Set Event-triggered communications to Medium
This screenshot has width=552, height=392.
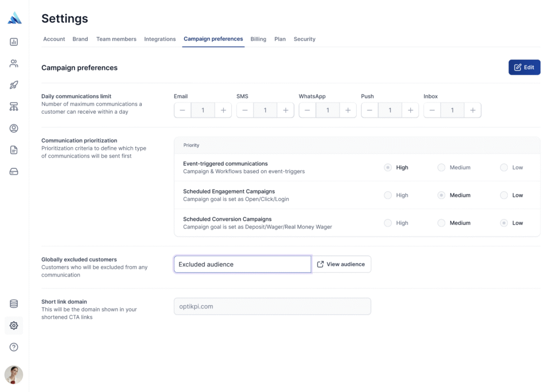tap(441, 167)
